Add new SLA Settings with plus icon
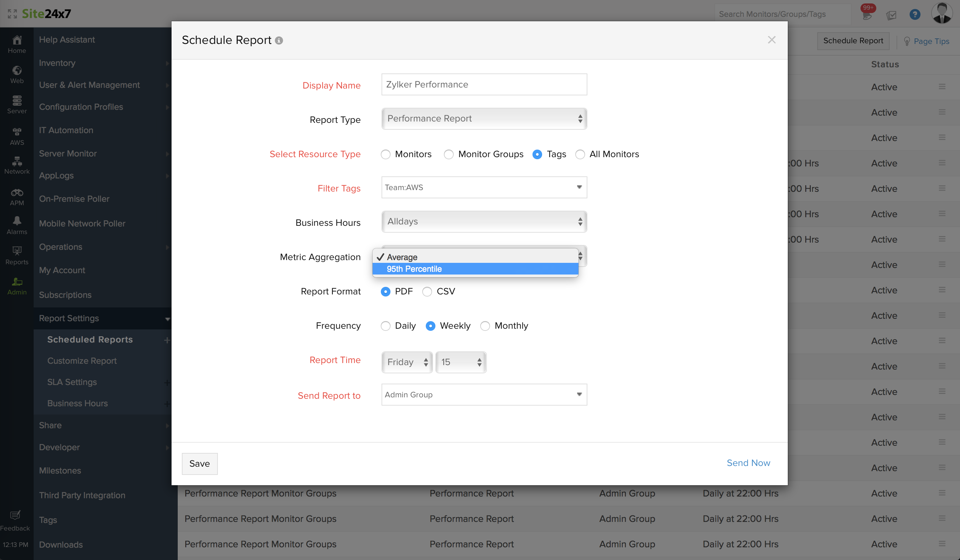960x560 pixels. pos(166,383)
